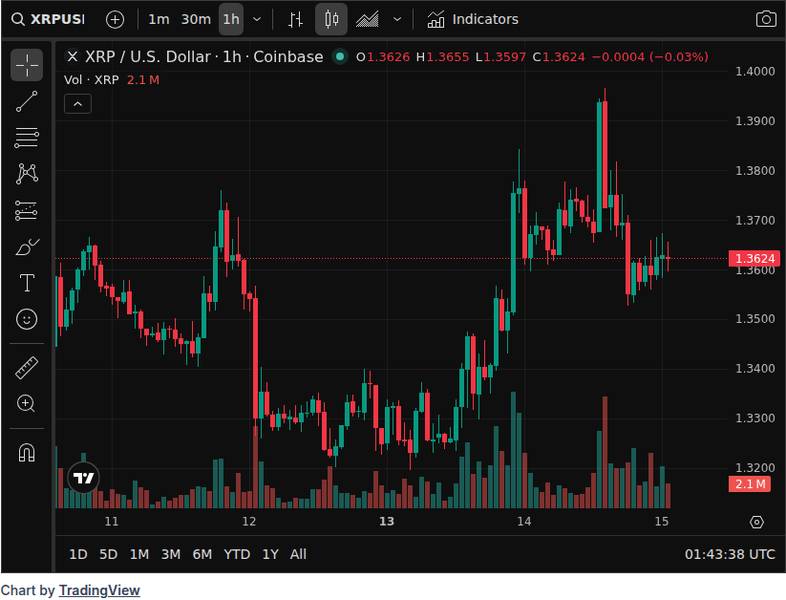The image size is (786, 600).
Task: Set date range to All
Action: coord(298,554)
